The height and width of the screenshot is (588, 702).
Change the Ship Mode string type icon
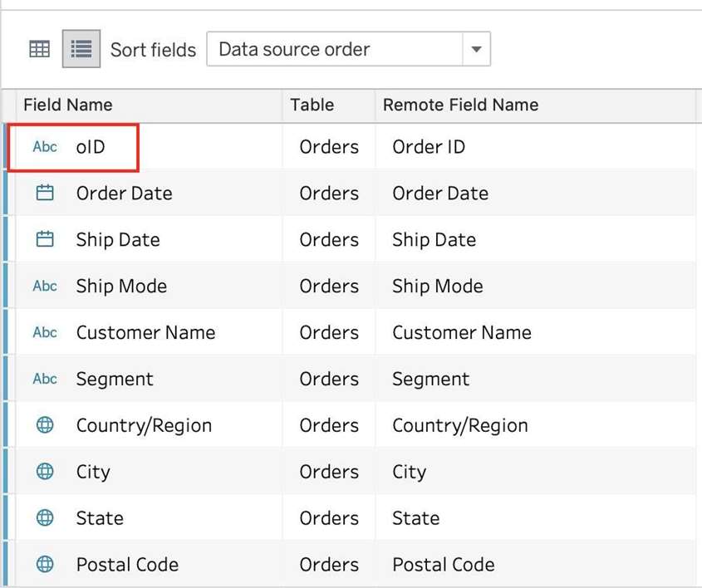coord(45,287)
